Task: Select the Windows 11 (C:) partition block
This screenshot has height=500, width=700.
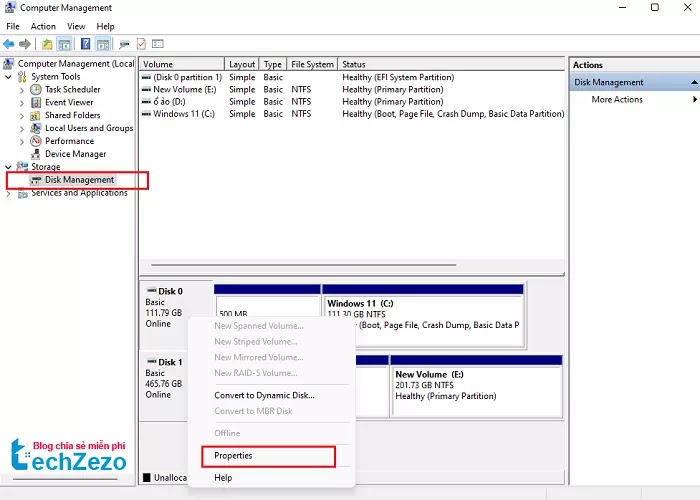Action: 423,316
